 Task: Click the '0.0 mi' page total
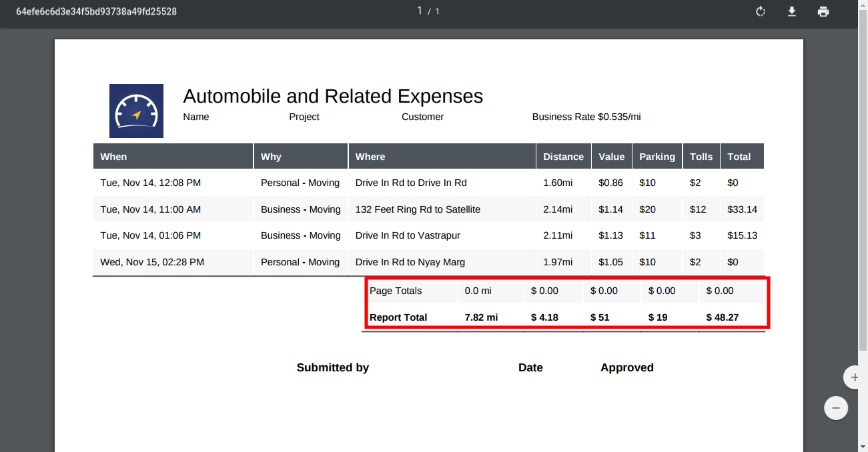pyautogui.click(x=478, y=291)
